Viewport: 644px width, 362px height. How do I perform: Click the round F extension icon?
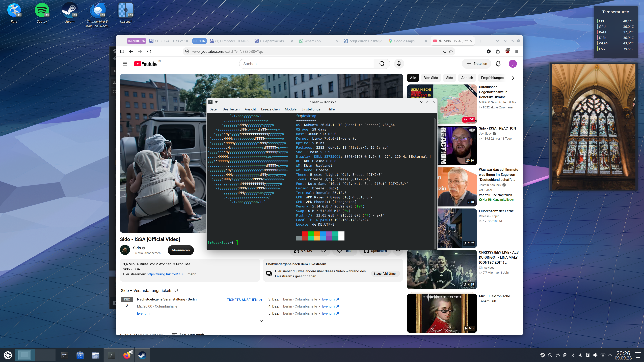pos(489,51)
